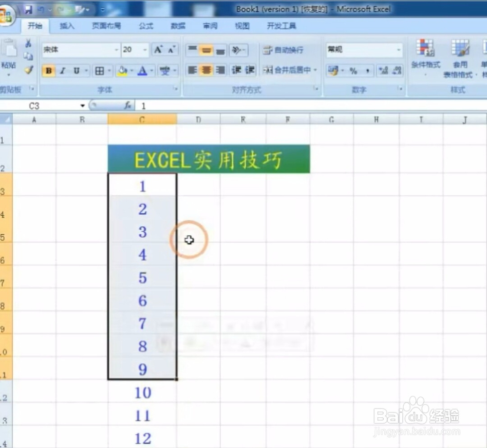Open the 数据 ribbon tab
This screenshot has height=448, width=487.
[x=178, y=26]
